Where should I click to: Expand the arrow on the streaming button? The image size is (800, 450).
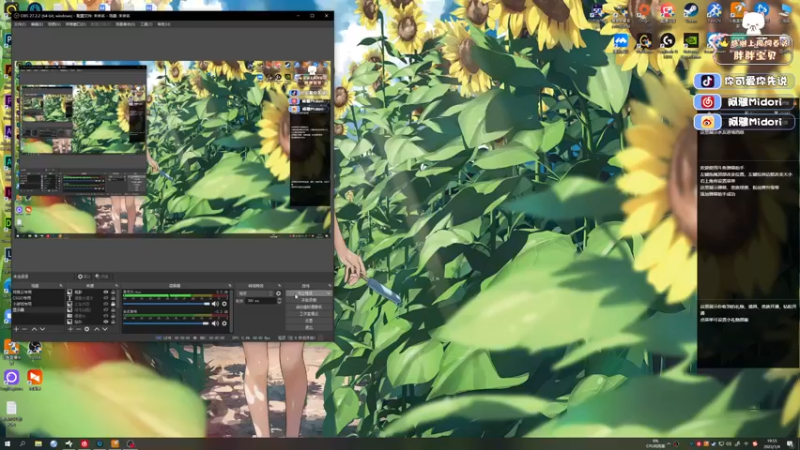pos(328,293)
